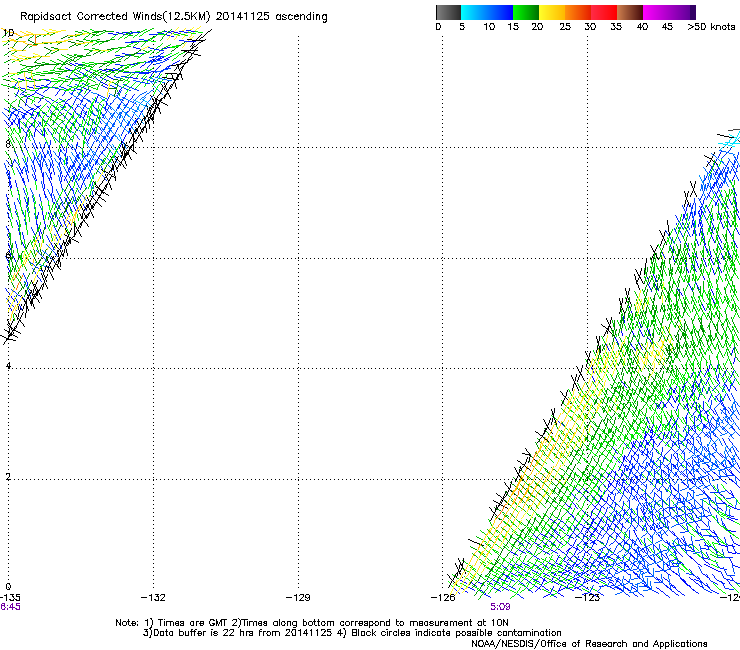The image size is (740, 650).
Task: Click the latitude label '10' at top left
Action: (x=9, y=33)
